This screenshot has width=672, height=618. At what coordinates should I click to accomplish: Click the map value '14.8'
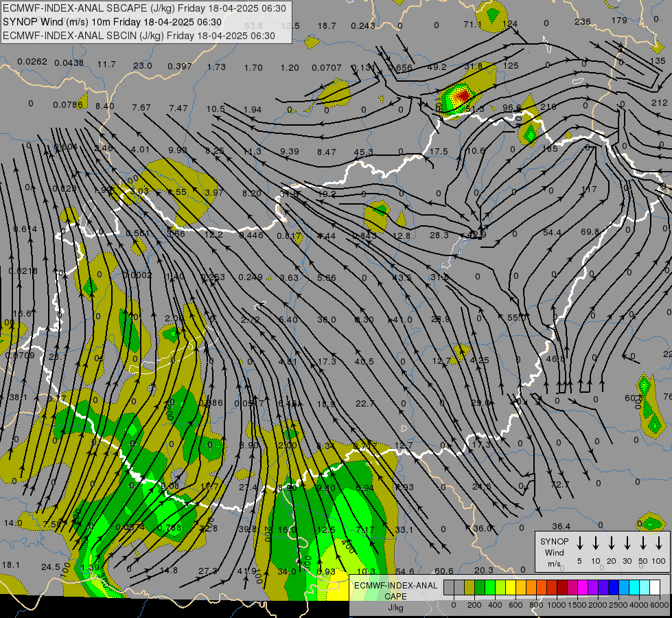[168, 571]
